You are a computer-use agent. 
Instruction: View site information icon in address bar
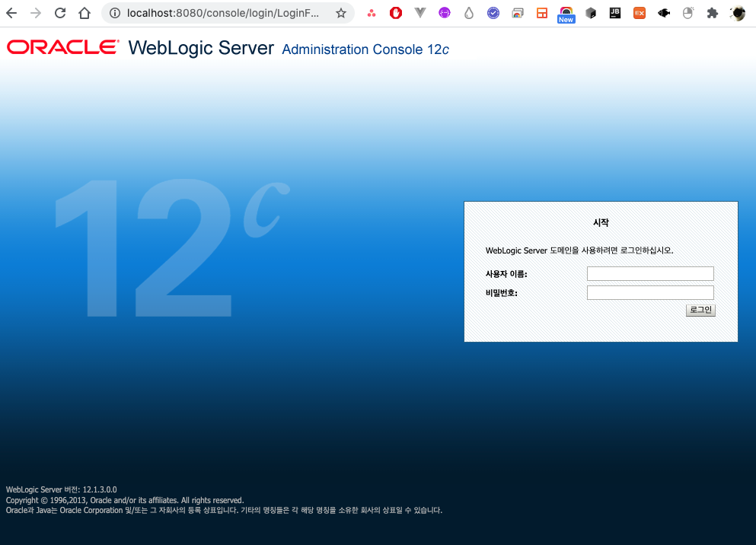[115, 13]
